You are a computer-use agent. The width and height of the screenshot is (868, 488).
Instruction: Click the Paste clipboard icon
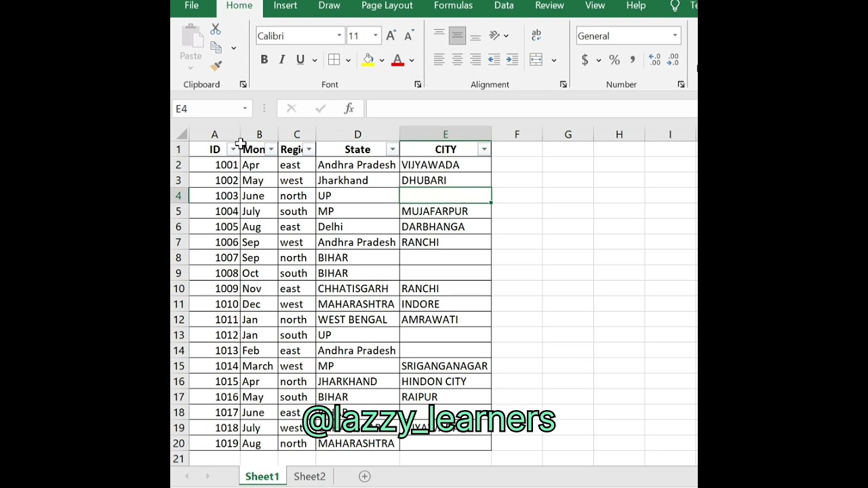191,36
